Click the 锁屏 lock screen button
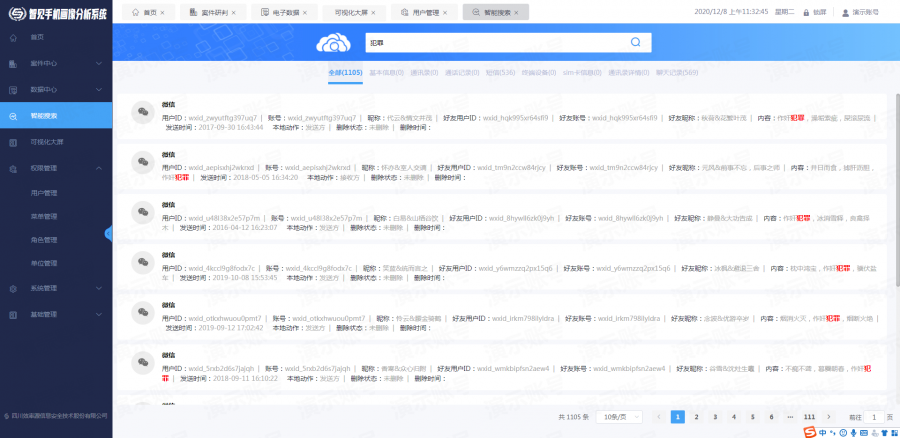Image resolution: width=900 pixels, height=438 pixels. pyautogui.click(x=814, y=12)
